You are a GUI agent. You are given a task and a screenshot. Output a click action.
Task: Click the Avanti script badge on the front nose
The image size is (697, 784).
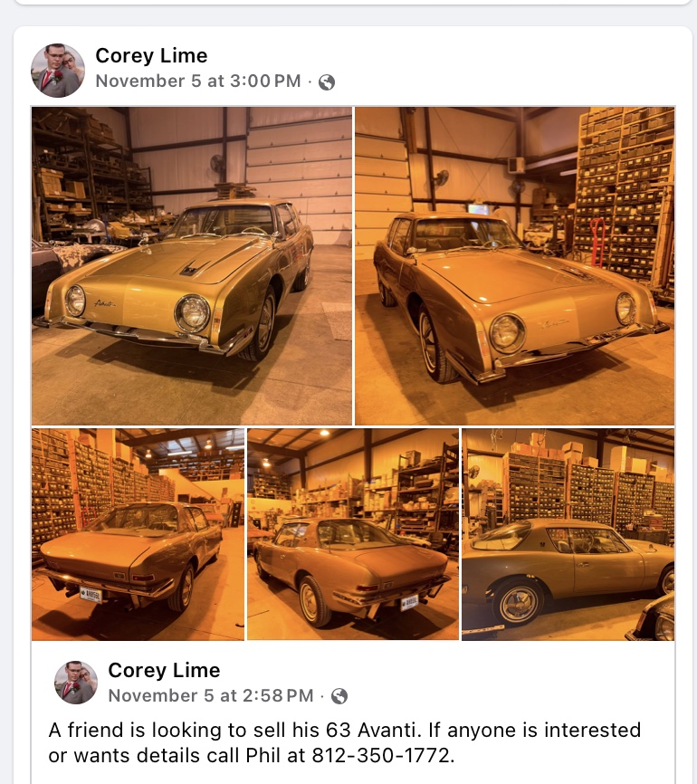point(106,303)
